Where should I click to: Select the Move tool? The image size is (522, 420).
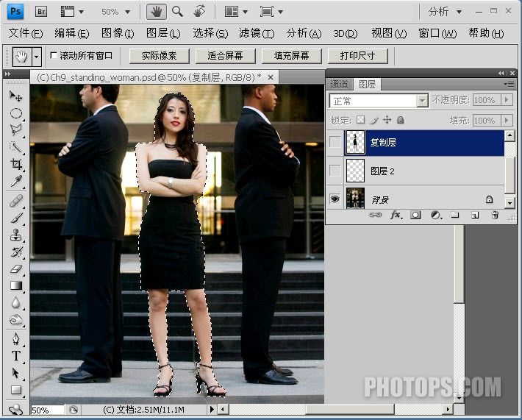(x=15, y=96)
